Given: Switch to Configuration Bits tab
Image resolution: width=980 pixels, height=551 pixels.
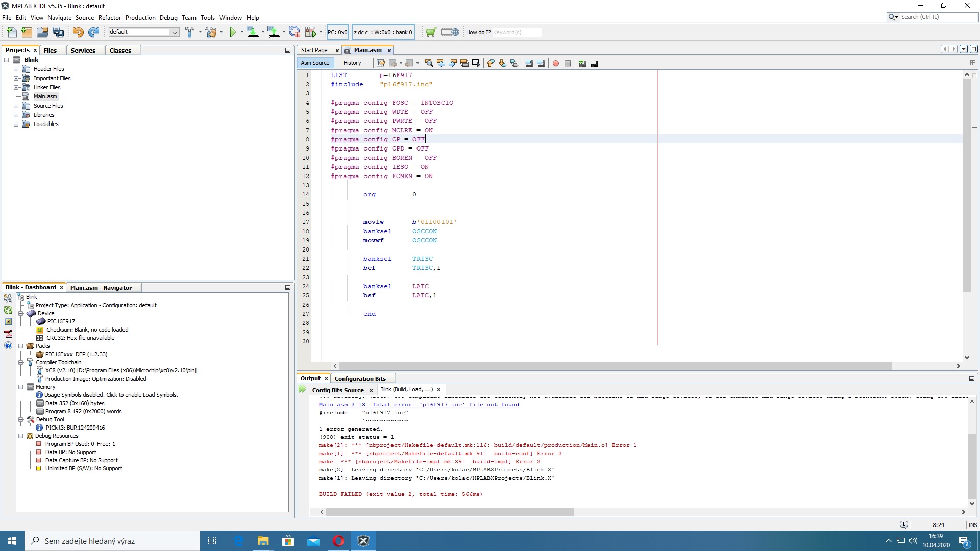Looking at the screenshot, I should tap(360, 378).
